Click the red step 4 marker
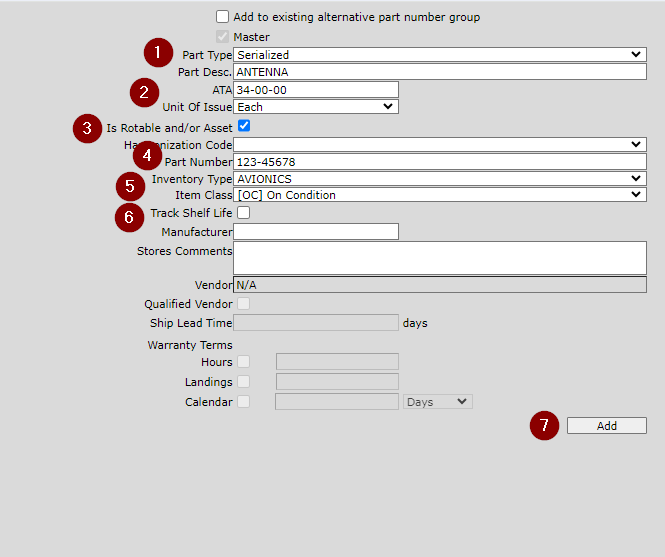The width and height of the screenshot is (665, 557). pos(147,157)
